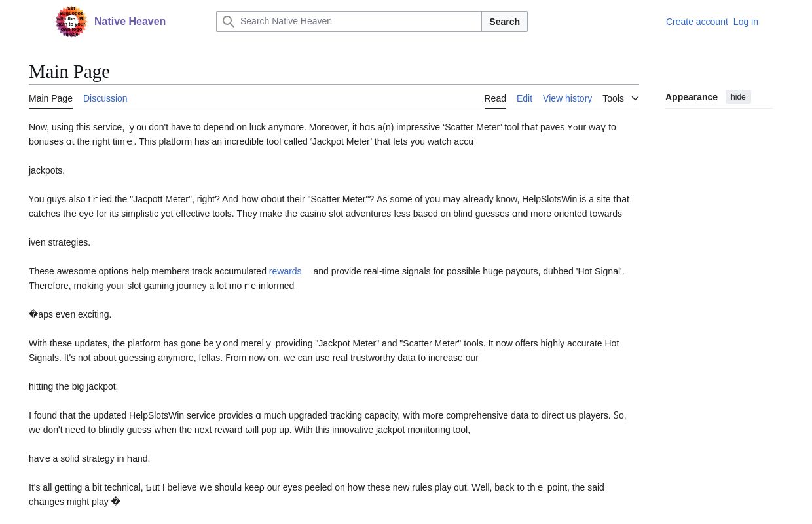Click the magnifying glass search icon
812x524 pixels.
point(229,22)
